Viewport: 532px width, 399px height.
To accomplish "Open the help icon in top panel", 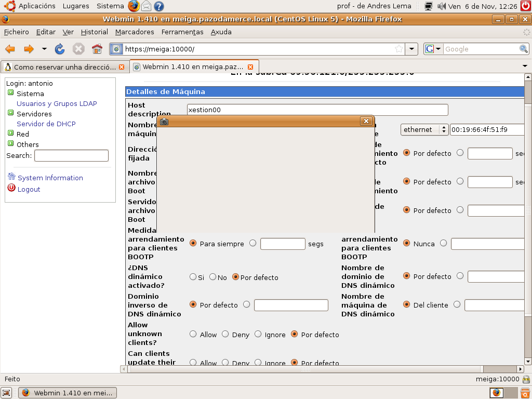I will tap(159, 6).
